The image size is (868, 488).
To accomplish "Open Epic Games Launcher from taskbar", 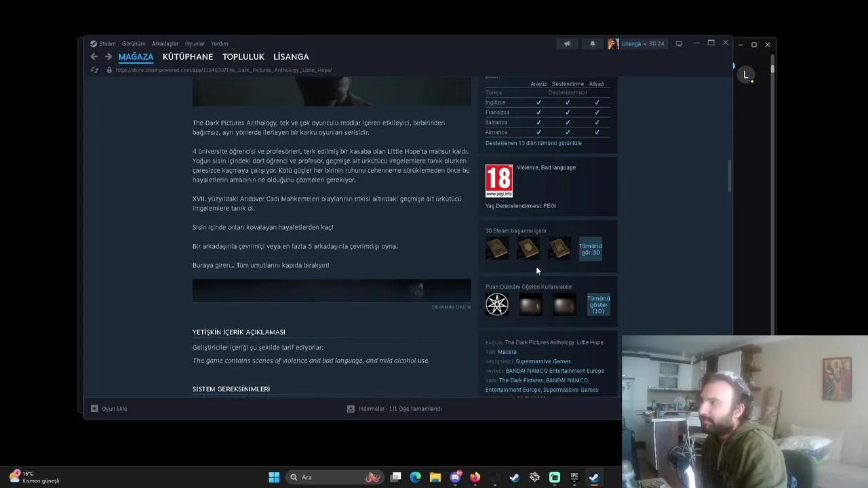I will coord(574,477).
